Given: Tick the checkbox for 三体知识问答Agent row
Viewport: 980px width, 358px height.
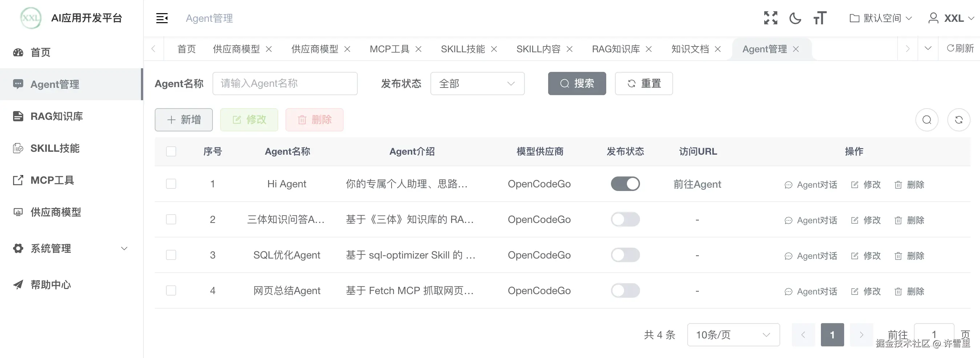Looking at the screenshot, I should coord(171,220).
